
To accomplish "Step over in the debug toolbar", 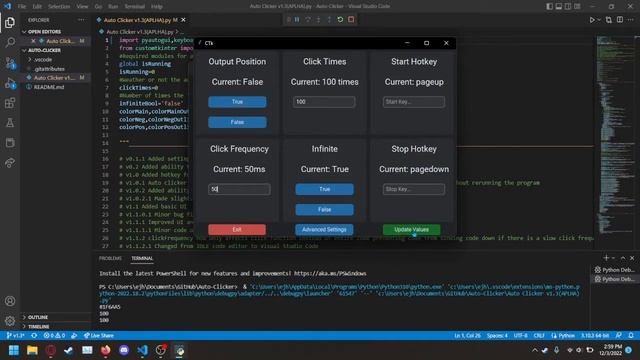I will click(x=308, y=20).
